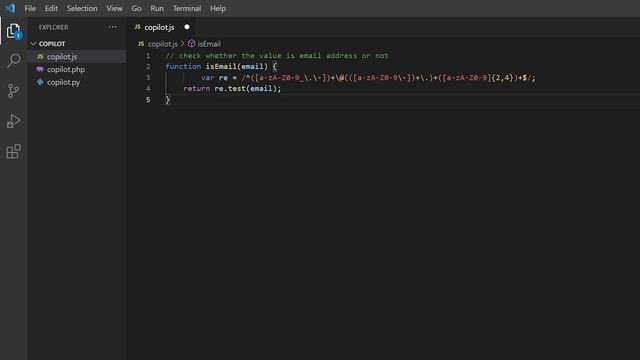Screen dimensions: 640x360
Task: Click the VS Code logo icon
Action: [10, 8]
